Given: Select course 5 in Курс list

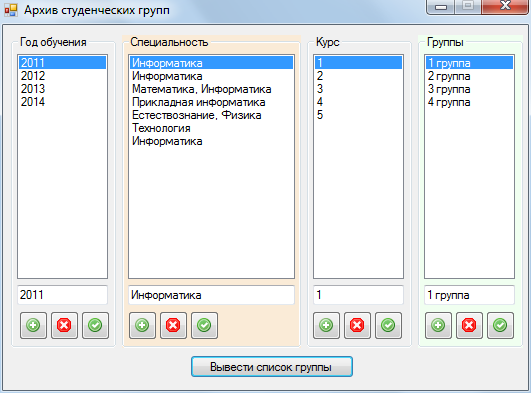Looking at the screenshot, I should 359,115.
